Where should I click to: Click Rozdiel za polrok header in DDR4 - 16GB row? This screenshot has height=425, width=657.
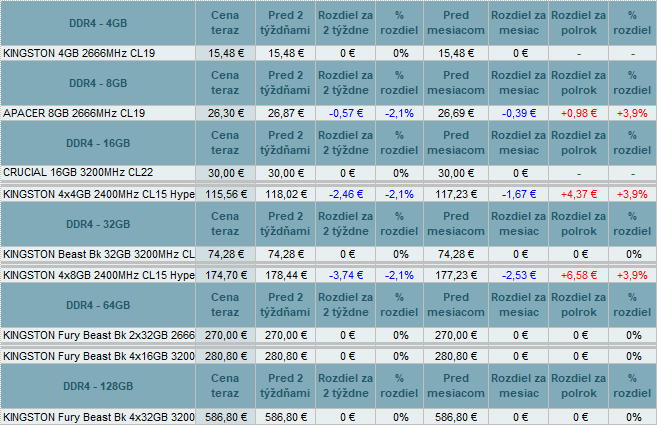[579, 143]
